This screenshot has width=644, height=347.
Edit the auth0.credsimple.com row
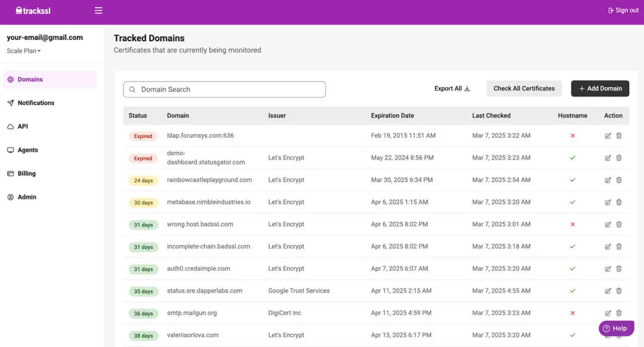click(608, 269)
